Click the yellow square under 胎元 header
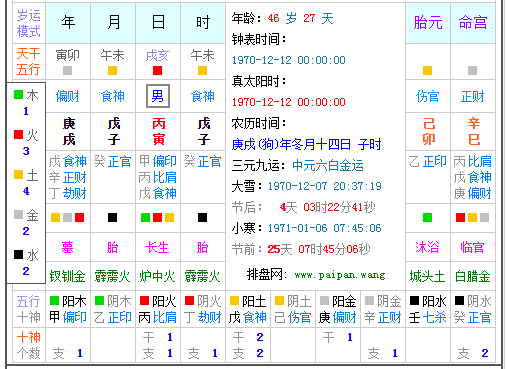The width and height of the screenshot is (507, 369). [427, 70]
